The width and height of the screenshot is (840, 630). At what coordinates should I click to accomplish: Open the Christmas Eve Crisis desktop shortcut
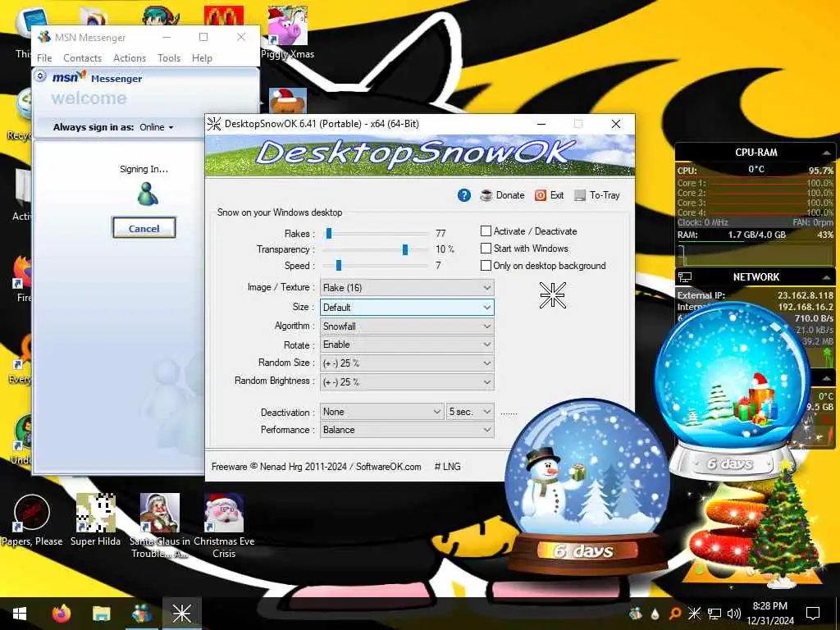224,526
